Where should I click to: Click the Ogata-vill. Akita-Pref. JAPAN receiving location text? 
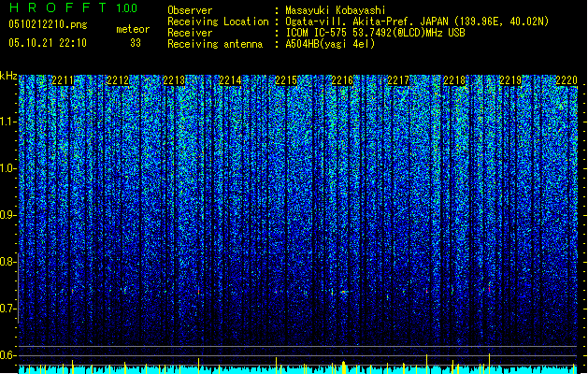coord(417,22)
